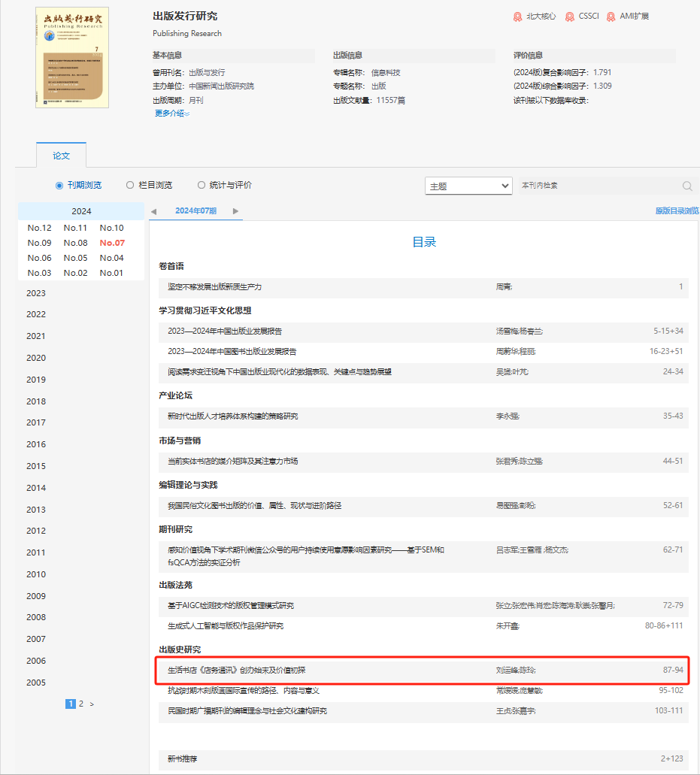Go to next issue arrow
This screenshot has width=700, height=775.
coord(235,211)
